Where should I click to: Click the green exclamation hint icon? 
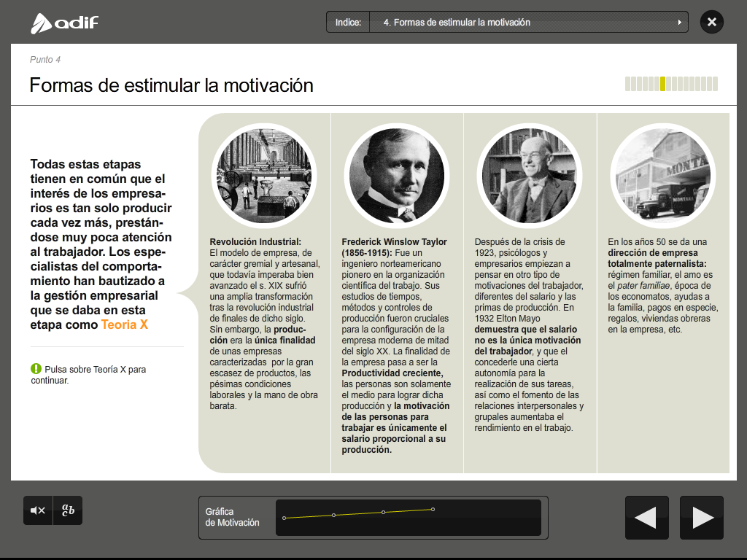(36, 369)
